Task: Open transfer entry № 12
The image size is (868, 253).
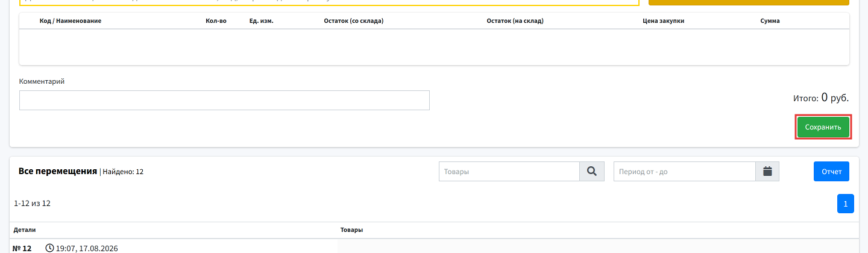Action: coord(22,248)
